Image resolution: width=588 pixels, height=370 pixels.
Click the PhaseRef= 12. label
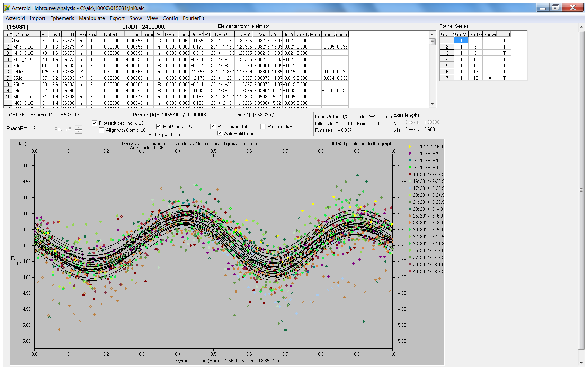(21, 128)
